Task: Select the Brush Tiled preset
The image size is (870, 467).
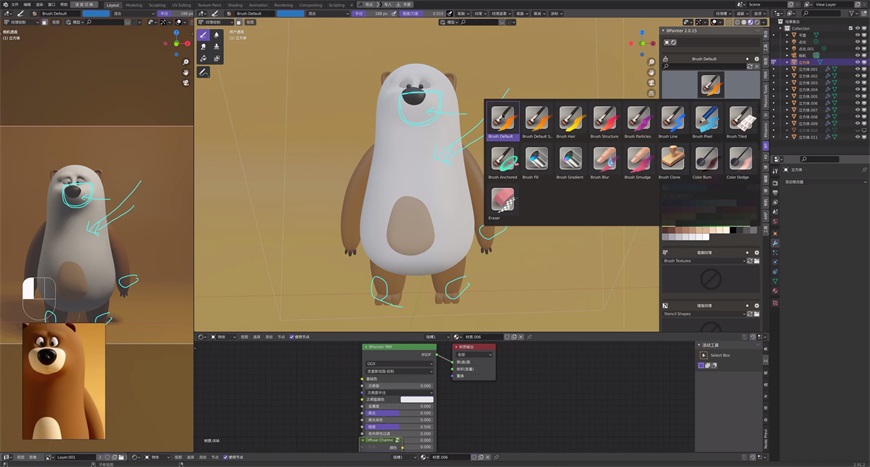Action: pos(740,121)
